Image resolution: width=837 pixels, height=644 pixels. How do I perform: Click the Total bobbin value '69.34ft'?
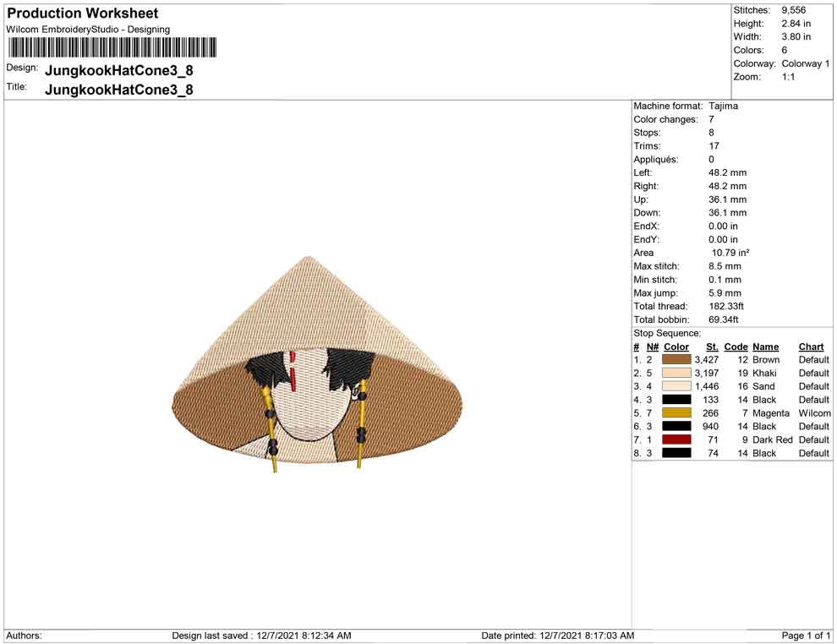(x=724, y=319)
